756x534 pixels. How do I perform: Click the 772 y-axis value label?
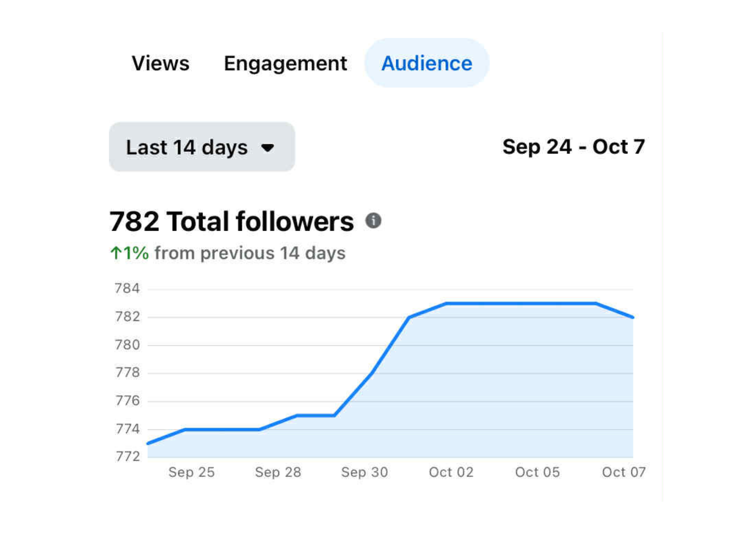tap(127, 457)
